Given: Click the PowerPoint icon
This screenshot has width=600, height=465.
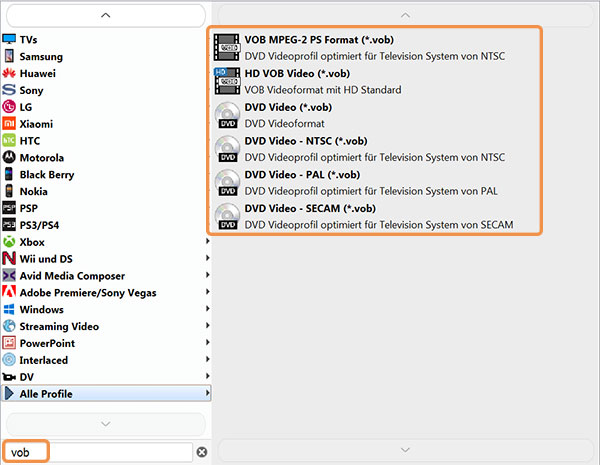Looking at the screenshot, I should click(x=9, y=343).
